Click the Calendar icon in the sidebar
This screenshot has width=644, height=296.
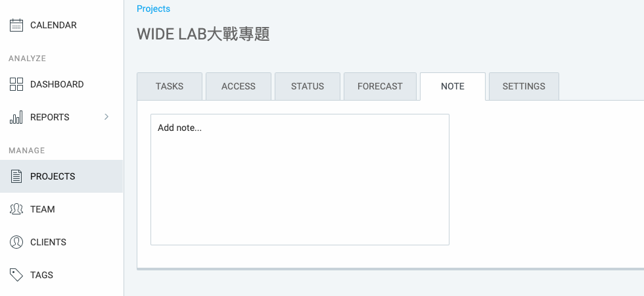tap(16, 25)
